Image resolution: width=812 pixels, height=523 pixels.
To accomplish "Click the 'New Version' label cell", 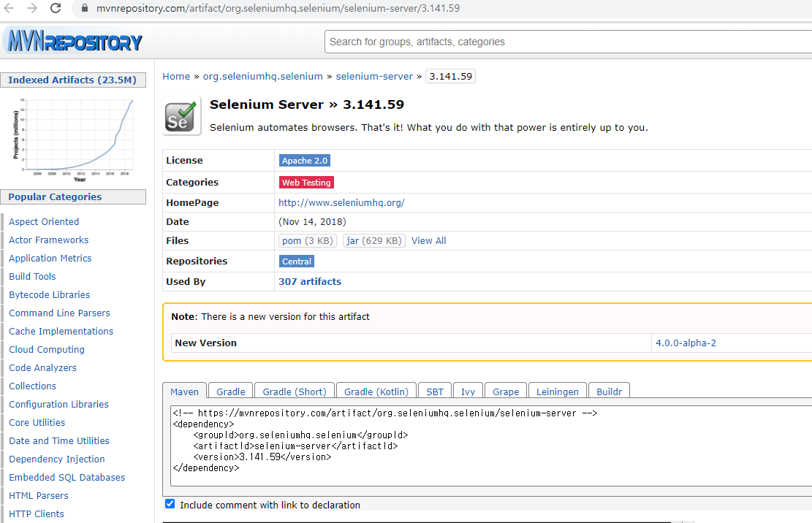I will coord(411,343).
